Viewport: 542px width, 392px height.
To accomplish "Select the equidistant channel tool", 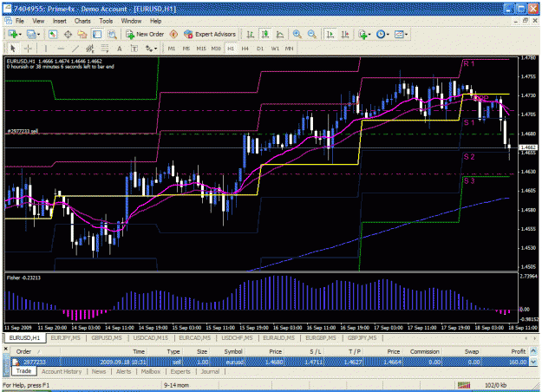I will (x=90, y=49).
